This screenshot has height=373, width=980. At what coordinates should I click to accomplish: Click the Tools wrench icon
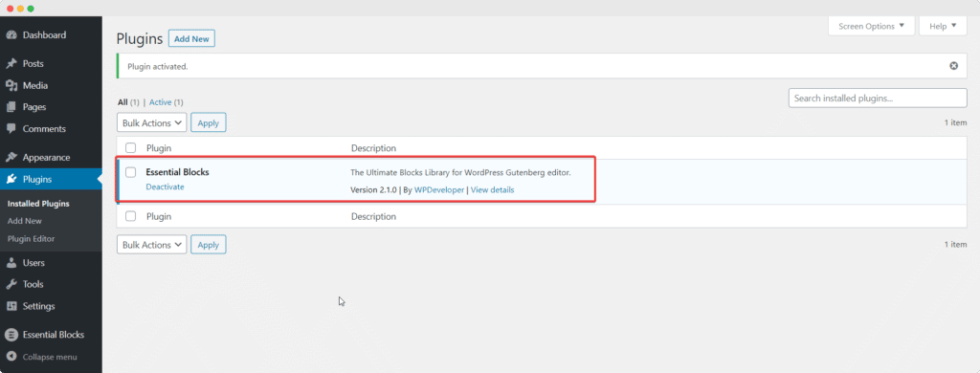click(11, 284)
